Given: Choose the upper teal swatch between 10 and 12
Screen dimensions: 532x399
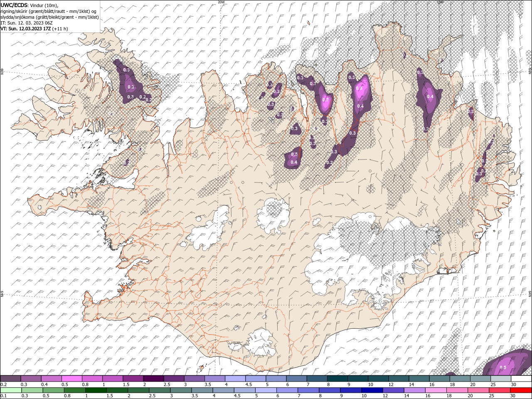Looking at the screenshot, I should (377, 379).
